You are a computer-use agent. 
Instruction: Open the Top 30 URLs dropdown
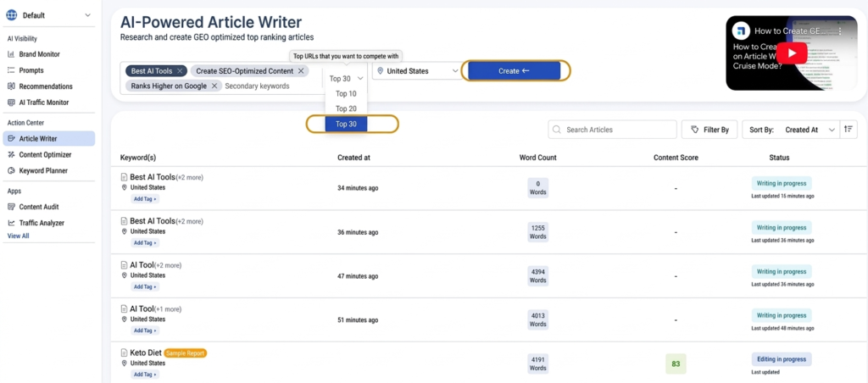346,79
